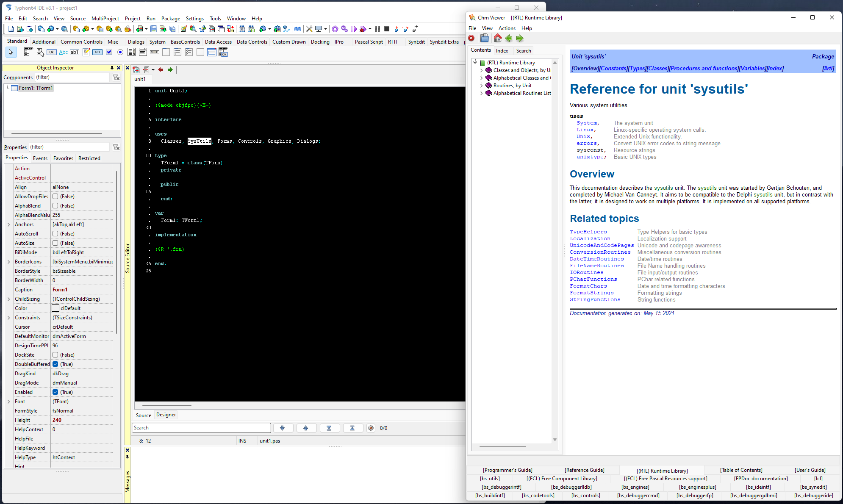Expand the Anchors property
The height and width of the screenshot is (504, 843).
pyautogui.click(x=9, y=224)
